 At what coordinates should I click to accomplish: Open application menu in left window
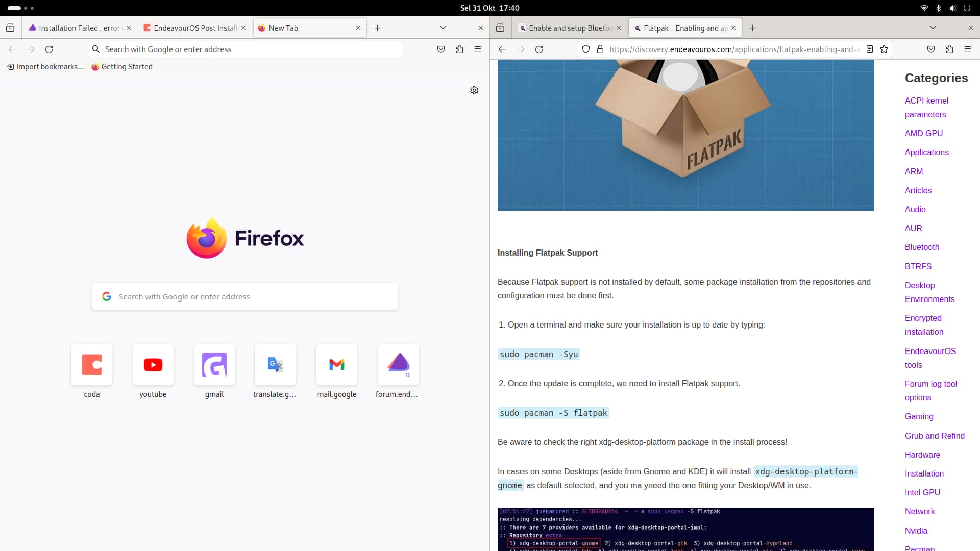pyautogui.click(x=478, y=49)
